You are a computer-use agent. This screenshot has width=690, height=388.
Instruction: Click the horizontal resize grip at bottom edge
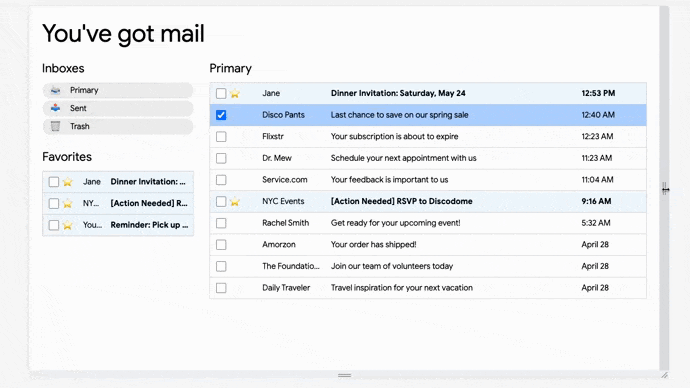[x=345, y=375]
